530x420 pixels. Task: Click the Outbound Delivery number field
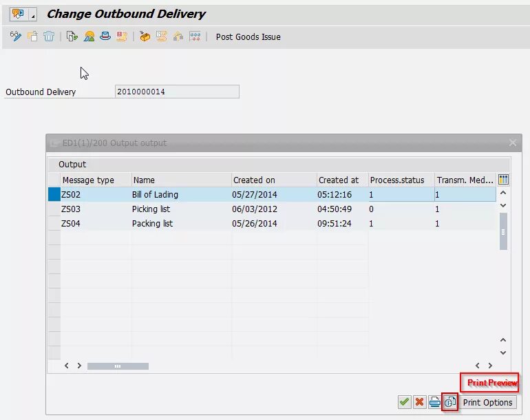tap(177, 92)
